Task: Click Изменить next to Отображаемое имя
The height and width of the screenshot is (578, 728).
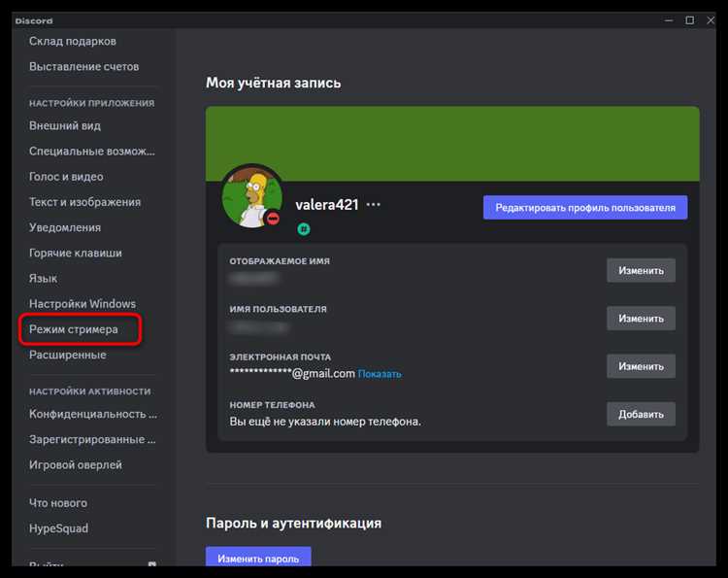Action: click(x=641, y=270)
